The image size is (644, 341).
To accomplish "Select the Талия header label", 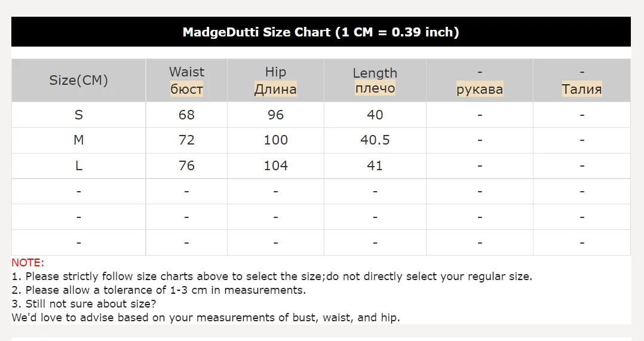I will (581, 90).
